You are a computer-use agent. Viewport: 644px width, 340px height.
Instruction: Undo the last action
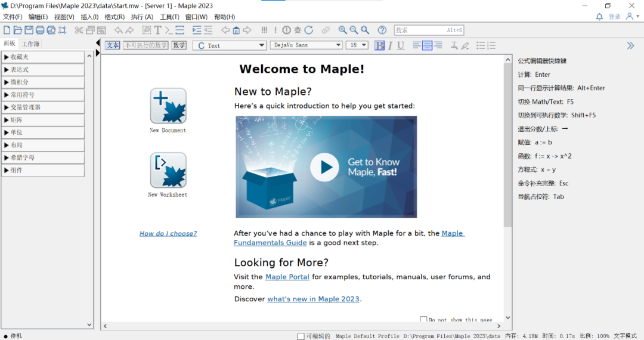[118, 30]
